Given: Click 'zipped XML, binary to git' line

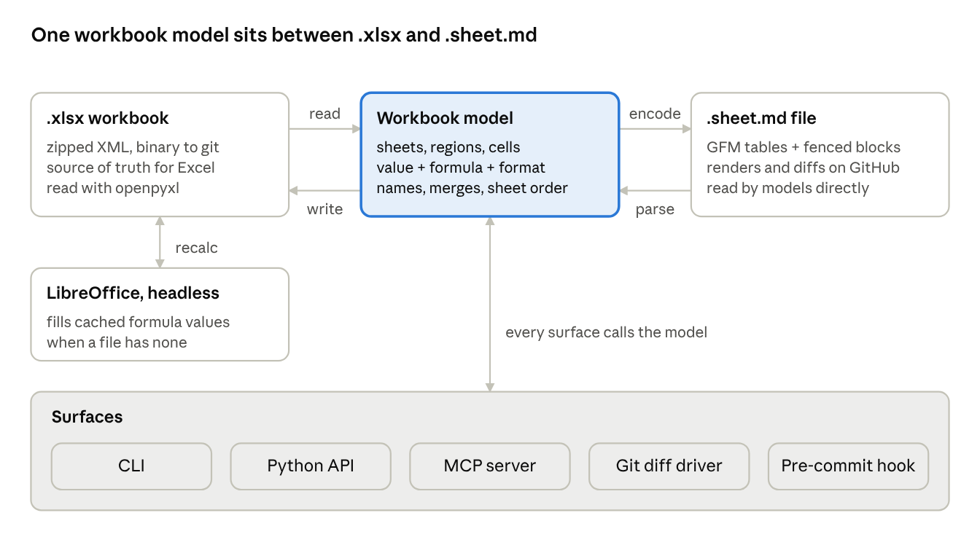Looking at the screenshot, I should 133,147.
